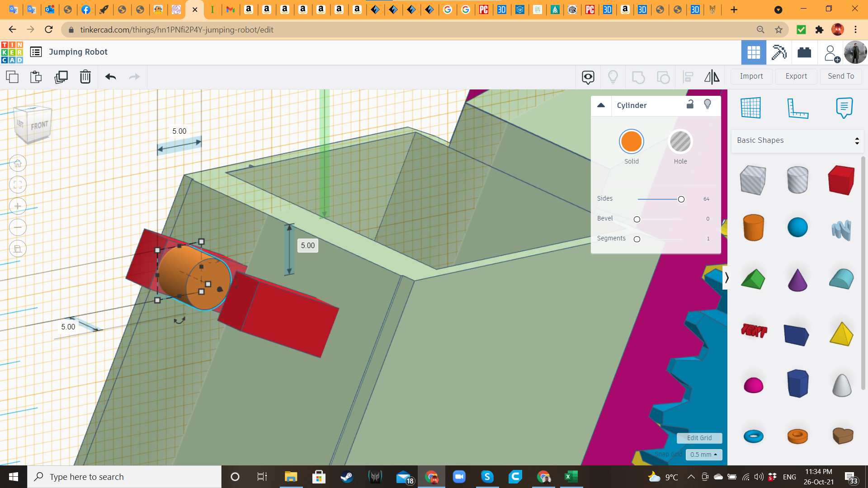The width and height of the screenshot is (868, 488).
Task: Rename the Jumping Robot design title
Action: (78, 52)
